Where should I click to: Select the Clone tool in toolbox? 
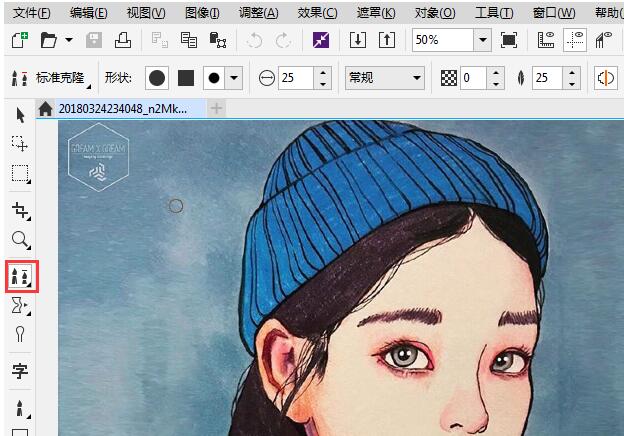(21, 276)
